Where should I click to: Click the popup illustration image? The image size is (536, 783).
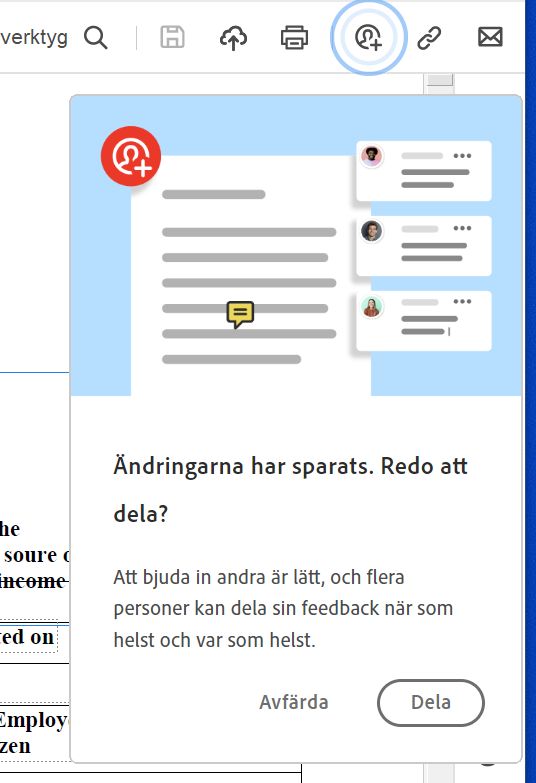(x=296, y=246)
